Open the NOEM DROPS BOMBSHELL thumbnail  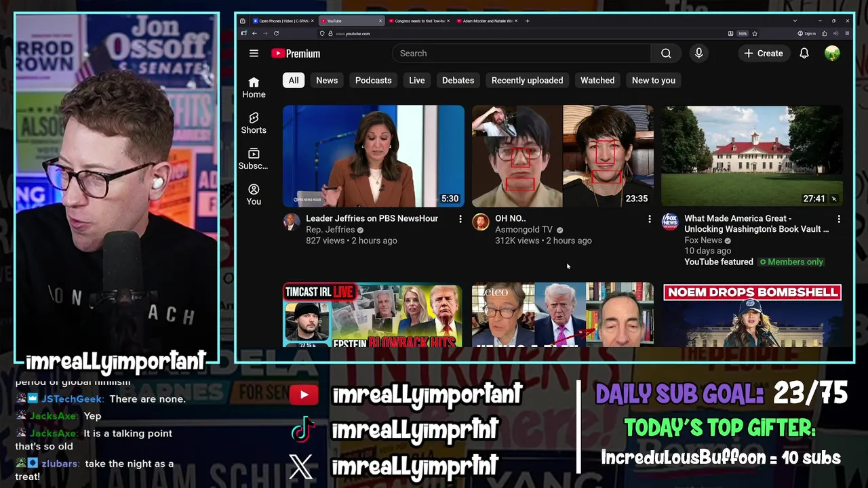coord(752,315)
